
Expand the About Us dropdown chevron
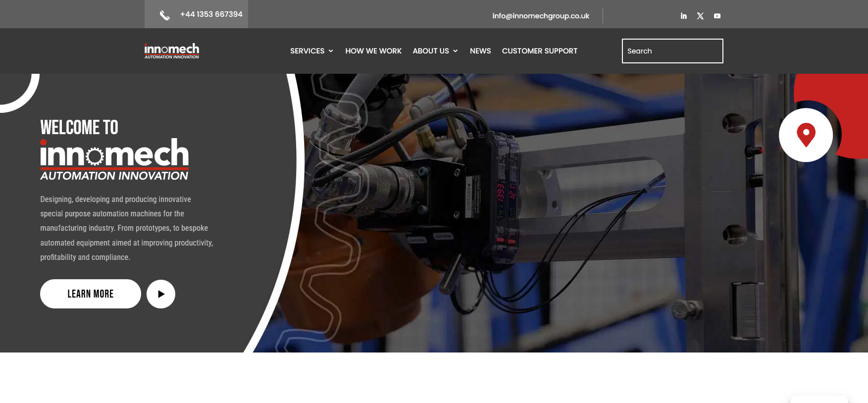click(455, 51)
